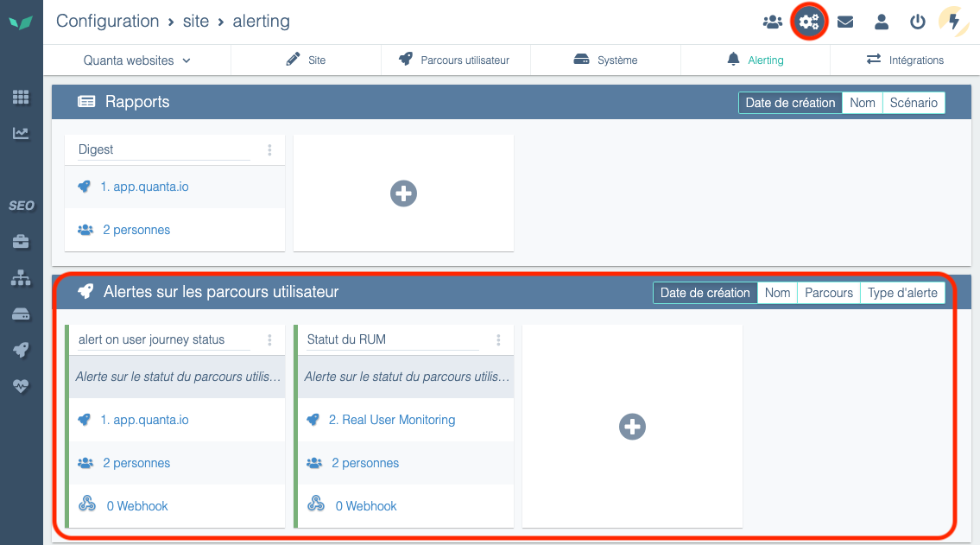Select the health heart icon in sidebar
Screen dimensions: 980x545
[20, 386]
